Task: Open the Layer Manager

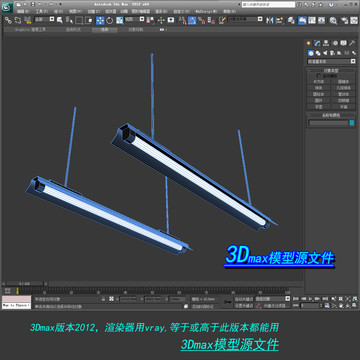Action: tap(291, 20)
